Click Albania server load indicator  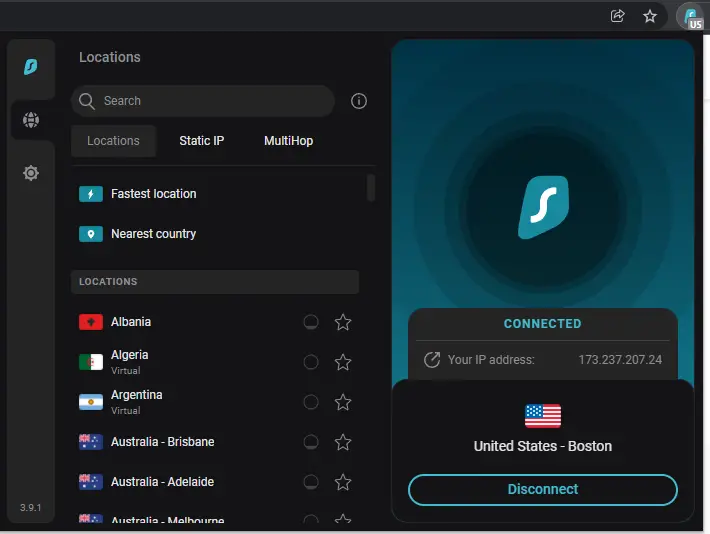point(311,322)
